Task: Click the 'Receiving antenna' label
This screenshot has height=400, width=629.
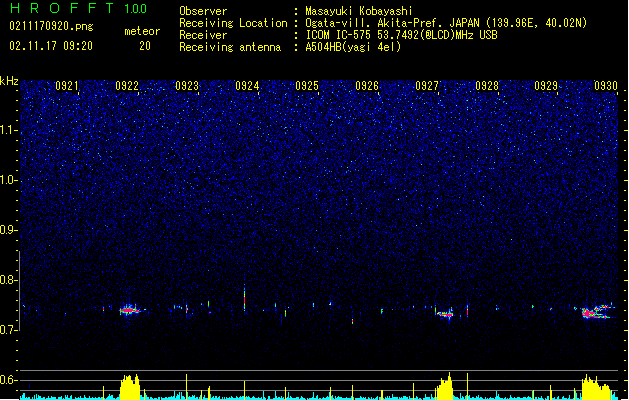Action: pyautogui.click(x=230, y=47)
